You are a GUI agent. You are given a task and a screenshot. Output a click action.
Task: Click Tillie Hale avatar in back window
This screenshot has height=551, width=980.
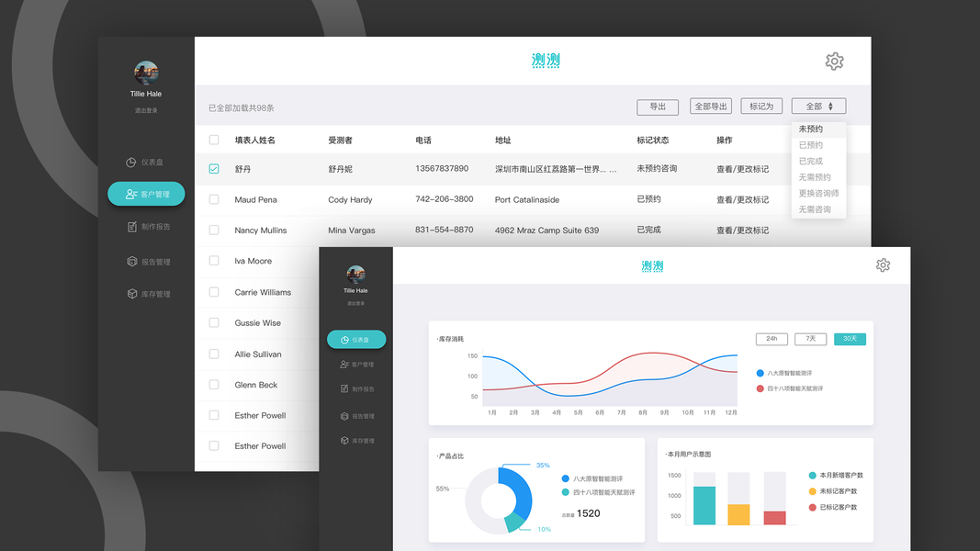tap(146, 73)
